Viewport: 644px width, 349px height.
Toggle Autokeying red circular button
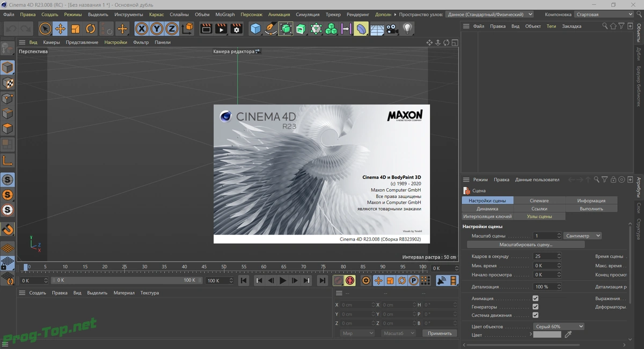[350, 280]
